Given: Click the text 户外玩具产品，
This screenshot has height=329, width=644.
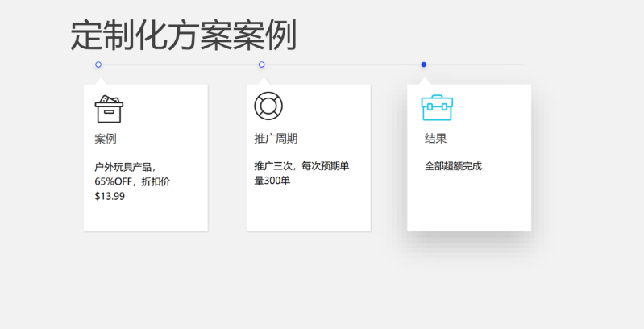Looking at the screenshot, I should point(125,167).
